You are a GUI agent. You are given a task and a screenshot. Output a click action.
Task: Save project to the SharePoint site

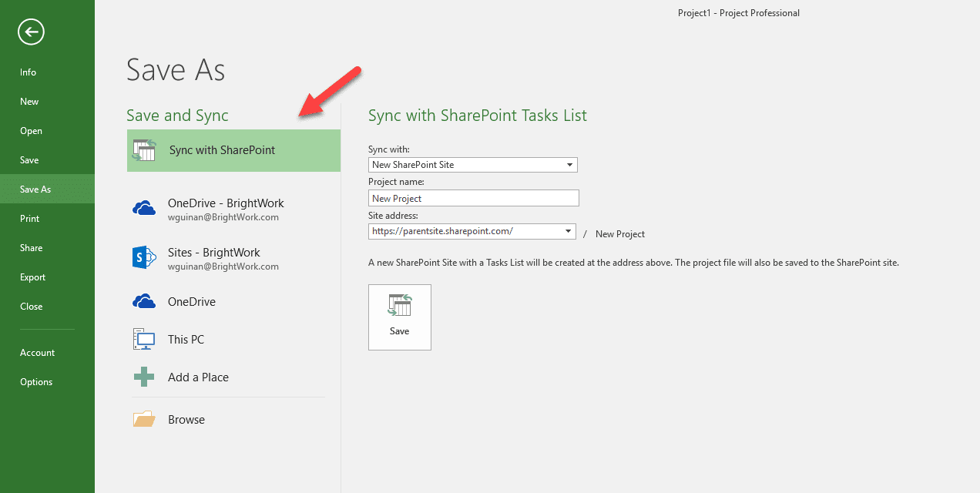click(x=400, y=317)
